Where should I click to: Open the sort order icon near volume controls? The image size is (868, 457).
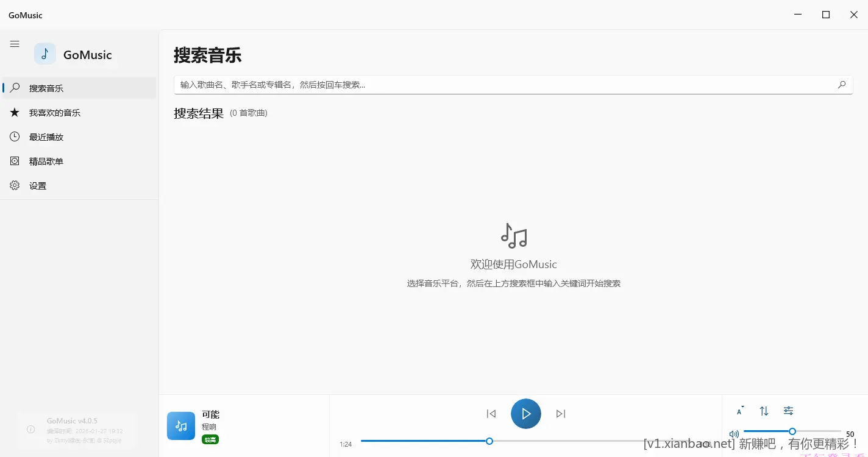coord(764,411)
